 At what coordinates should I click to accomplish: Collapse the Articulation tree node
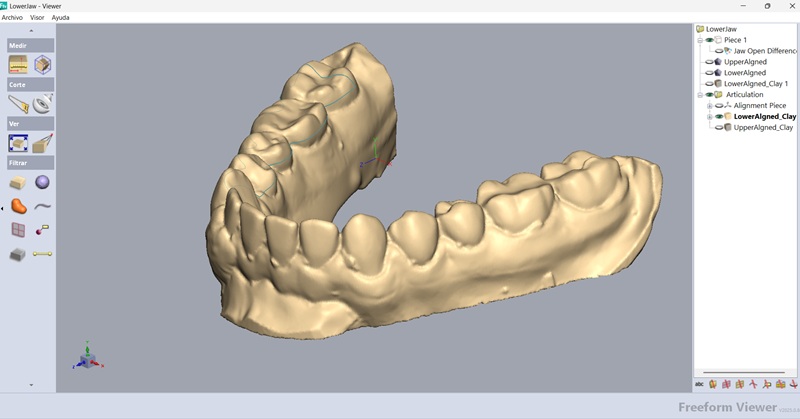pos(701,95)
